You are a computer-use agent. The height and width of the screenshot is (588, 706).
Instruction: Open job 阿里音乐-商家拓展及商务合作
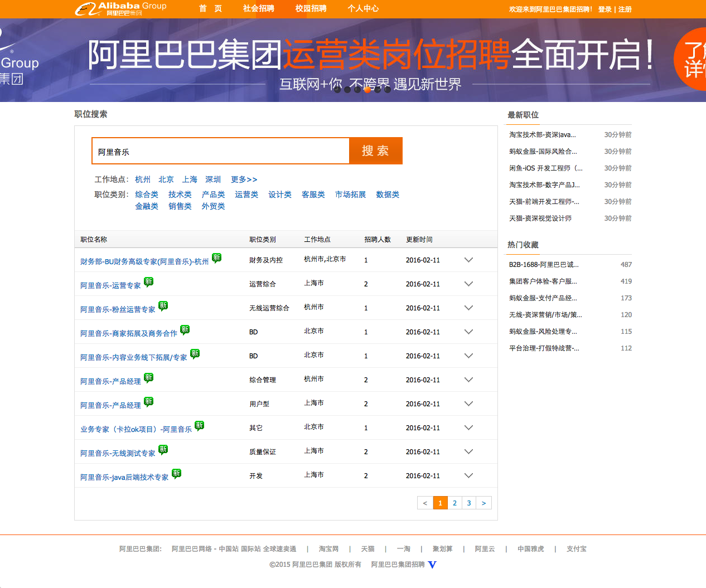tap(129, 333)
